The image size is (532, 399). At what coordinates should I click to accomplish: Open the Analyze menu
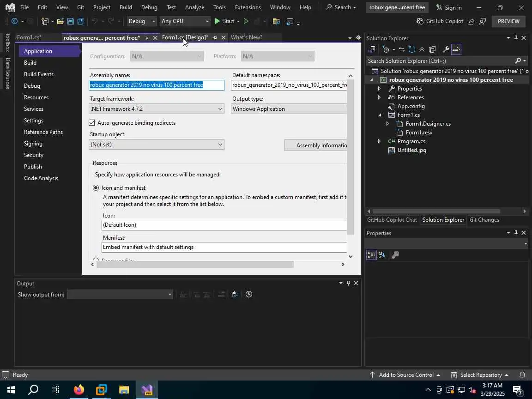tap(194, 7)
